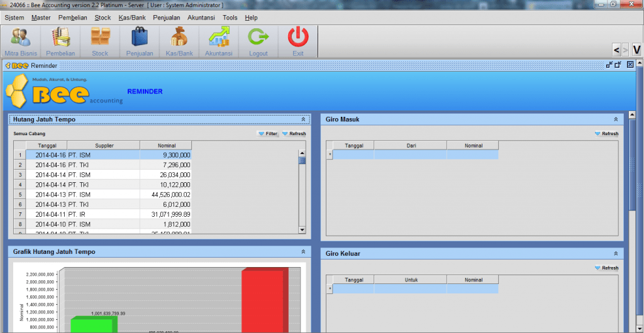Click row number 5 header in Hutang table

pyautogui.click(x=19, y=194)
